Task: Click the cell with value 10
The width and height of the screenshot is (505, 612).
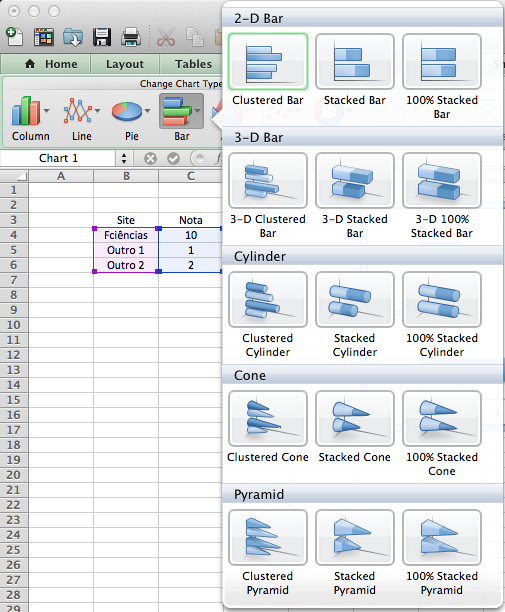Action: click(x=190, y=235)
